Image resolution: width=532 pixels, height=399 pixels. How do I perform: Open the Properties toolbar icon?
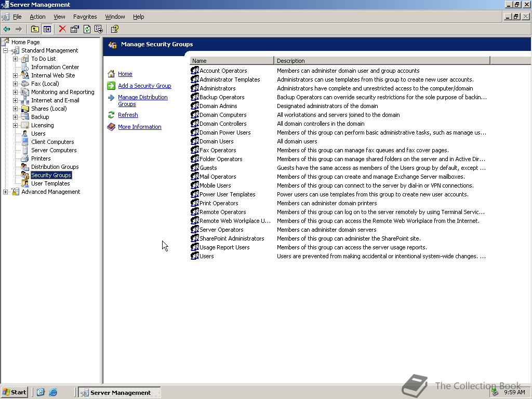(75, 29)
